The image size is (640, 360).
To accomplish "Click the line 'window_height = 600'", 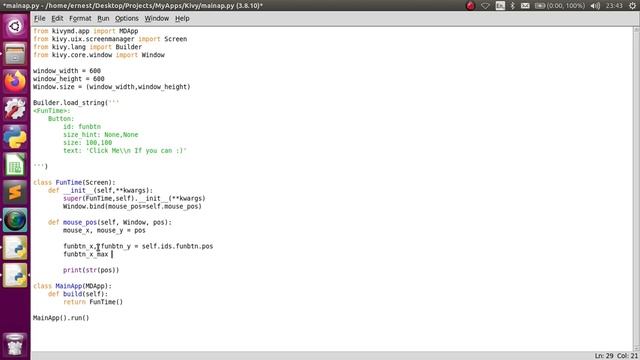I will [x=69, y=79].
